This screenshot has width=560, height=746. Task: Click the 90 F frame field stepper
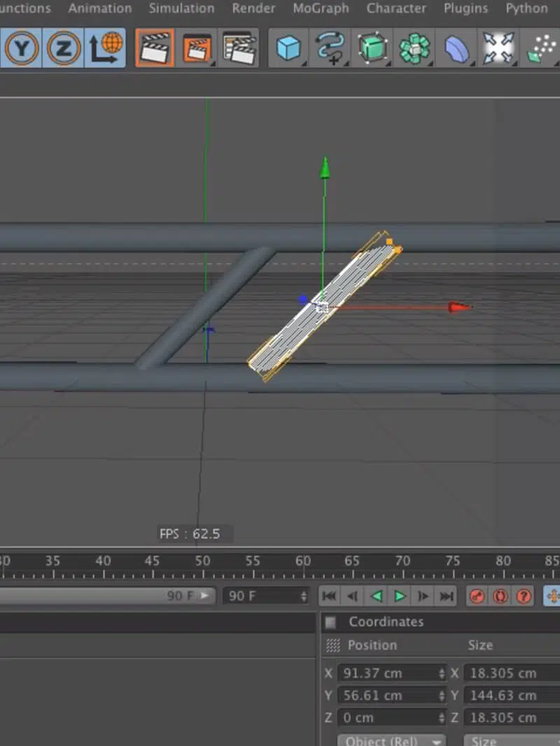[304, 596]
